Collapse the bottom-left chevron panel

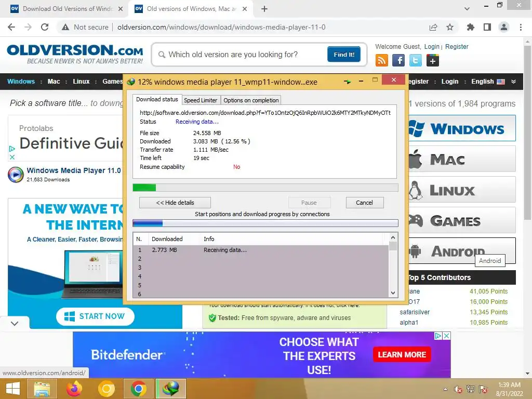tap(15, 323)
